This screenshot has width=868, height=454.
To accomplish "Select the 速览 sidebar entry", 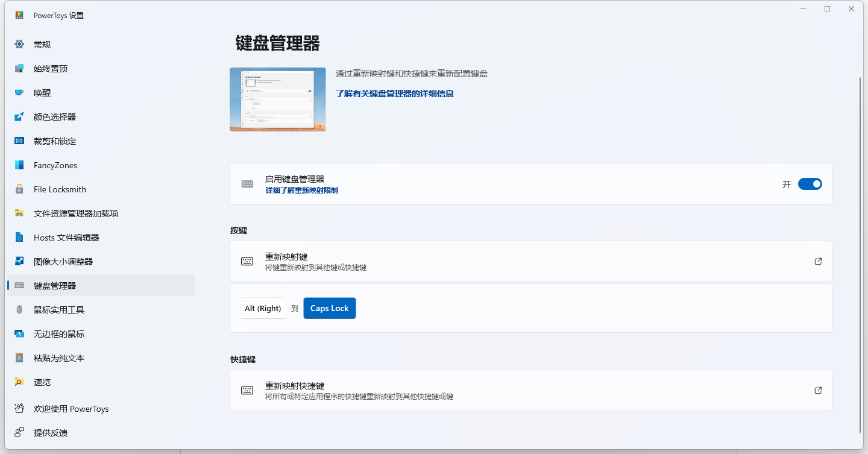I will click(x=101, y=382).
